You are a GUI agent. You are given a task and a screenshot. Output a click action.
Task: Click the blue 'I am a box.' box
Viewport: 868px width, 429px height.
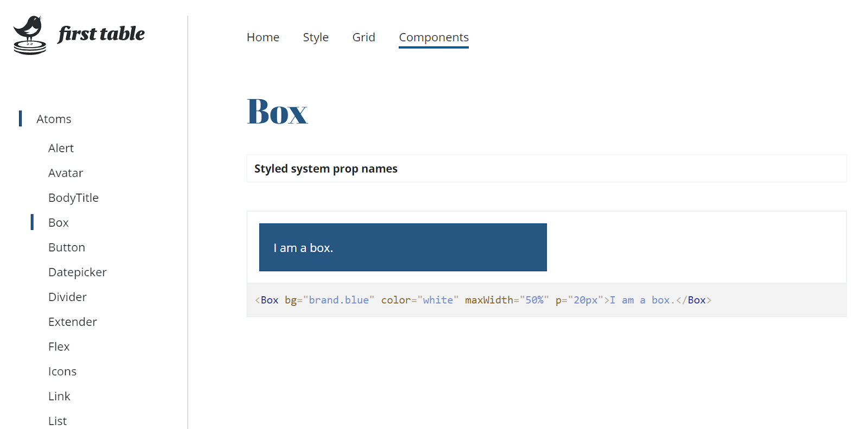(403, 247)
